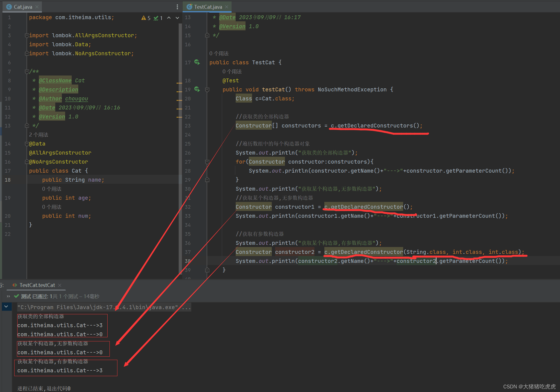The height and width of the screenshot is (392, 560).
Task: Close the TestCat.java tab
Action: tap(227, 7)
